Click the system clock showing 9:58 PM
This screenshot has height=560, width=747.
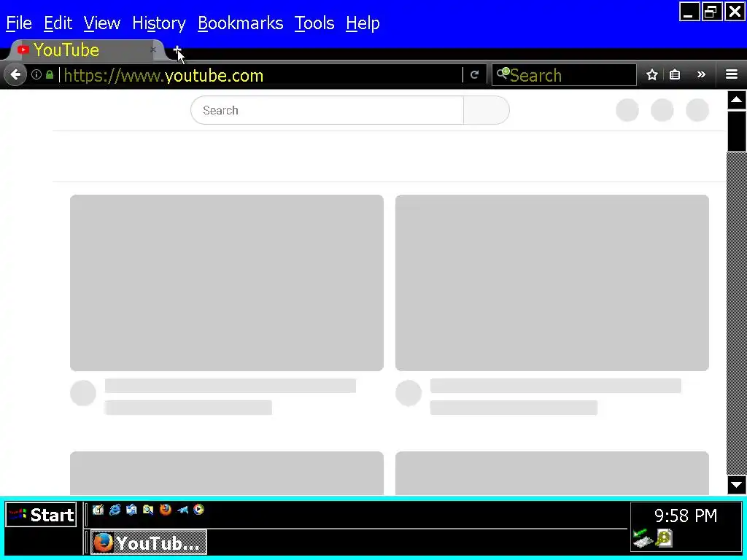coord(686,516)
